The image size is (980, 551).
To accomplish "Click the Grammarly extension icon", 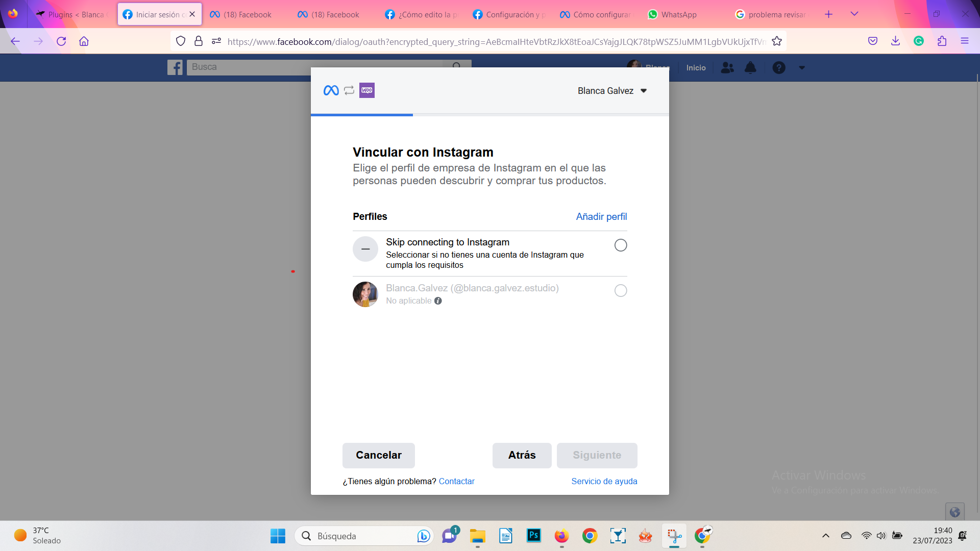I will [x=919, y=41].
